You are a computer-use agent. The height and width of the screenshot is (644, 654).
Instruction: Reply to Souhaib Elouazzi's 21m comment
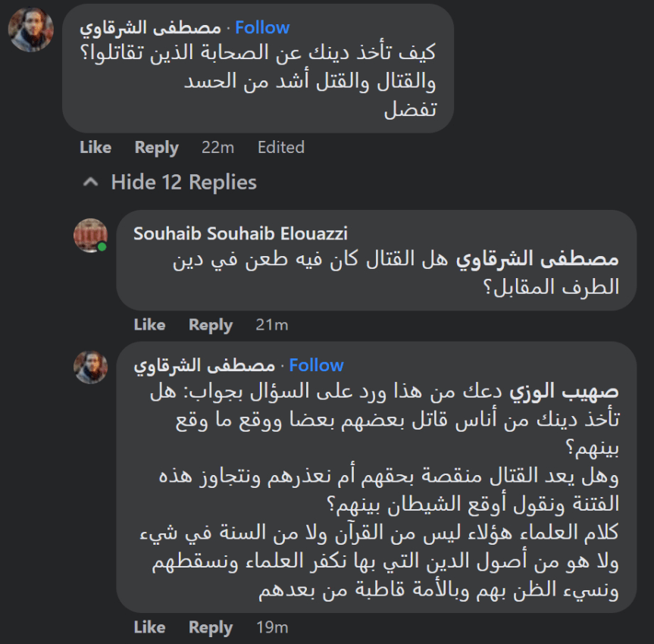click(211, 325)
